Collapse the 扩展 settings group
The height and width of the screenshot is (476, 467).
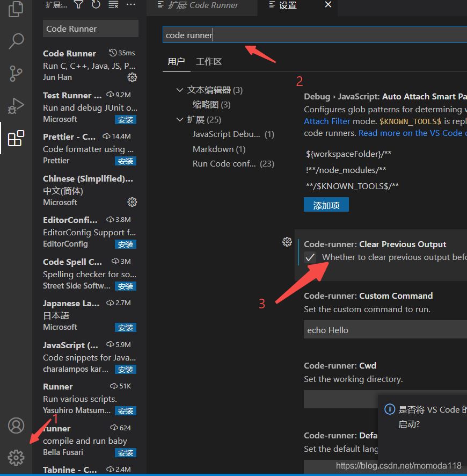[180, 120]
